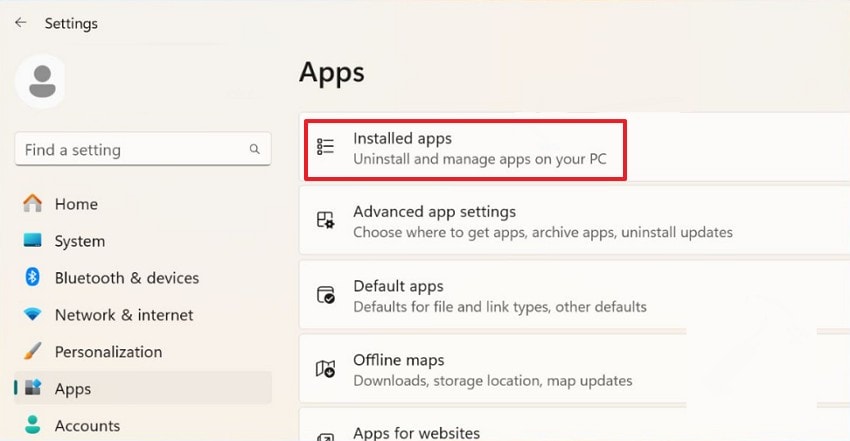Viewport: 850px width, 441px height.
Task: Open Bluetooth & devices settings
Action: point(143,277)
